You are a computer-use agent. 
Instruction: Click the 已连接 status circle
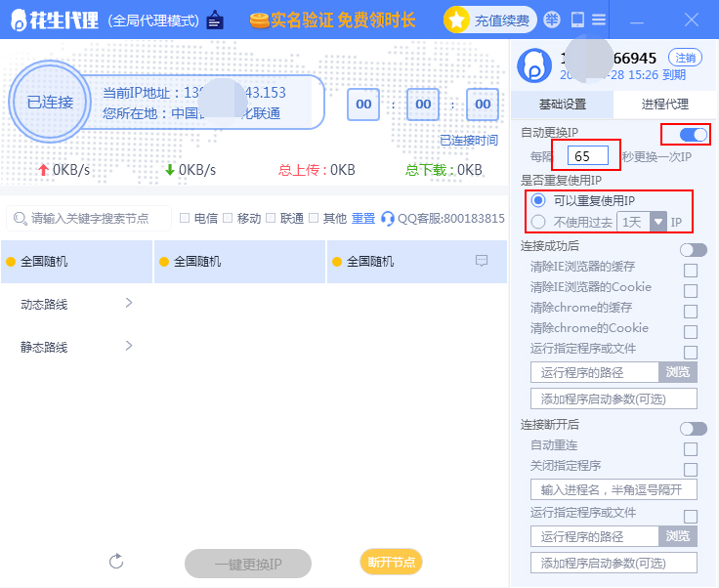point(50,102)
